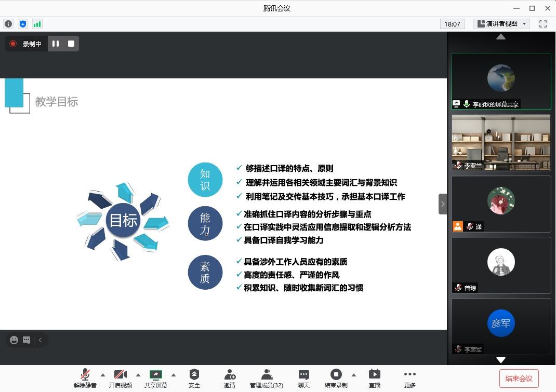Toggle 开启视频 to turn camera on

click(120, 377)
